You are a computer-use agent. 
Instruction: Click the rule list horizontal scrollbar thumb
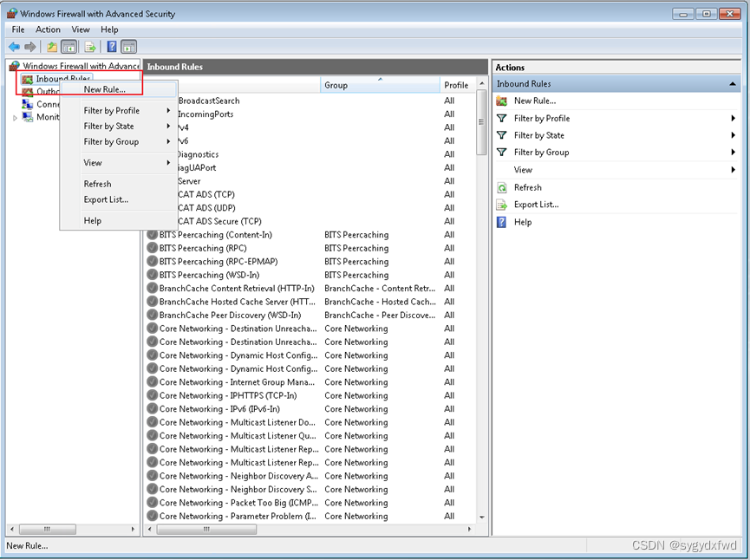click(x=206, y=529)
